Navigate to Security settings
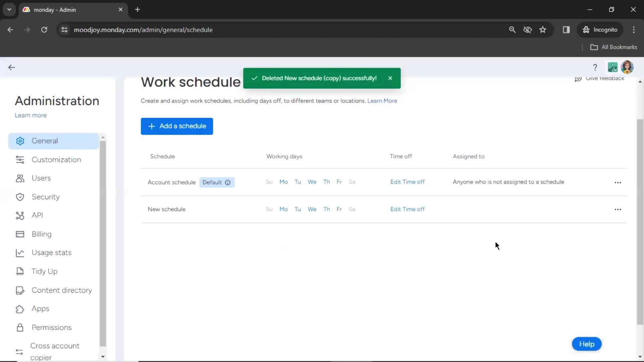This screenshot has height=362, width=644. [x=46, y=197]
